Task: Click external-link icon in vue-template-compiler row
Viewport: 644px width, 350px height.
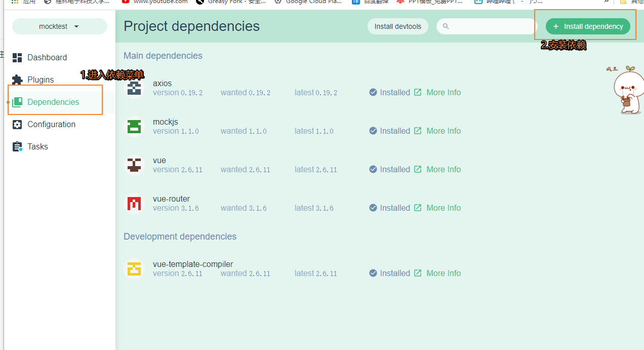Action: pos(418,273)
